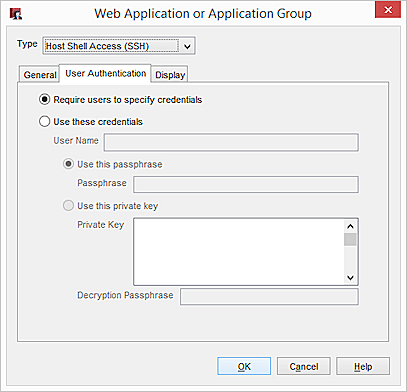Click inside the Private Key text area
Screen dimensions: 407x392
(x=239, y=252)
